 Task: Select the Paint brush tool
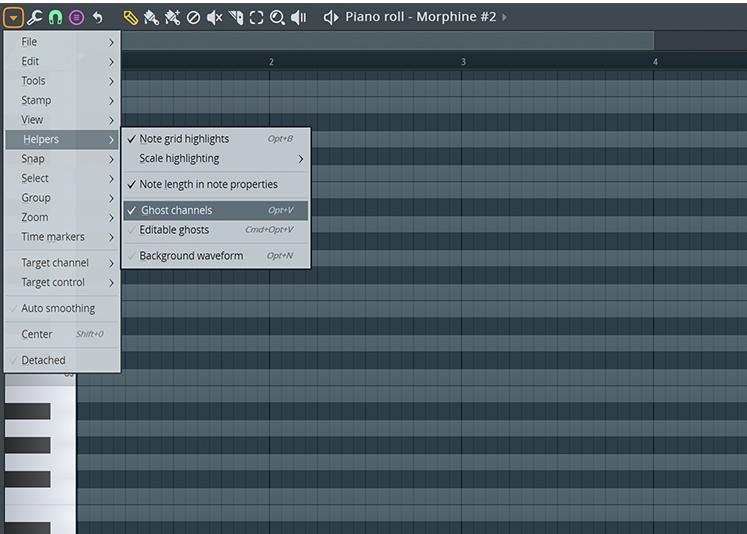tap(151, 17)
